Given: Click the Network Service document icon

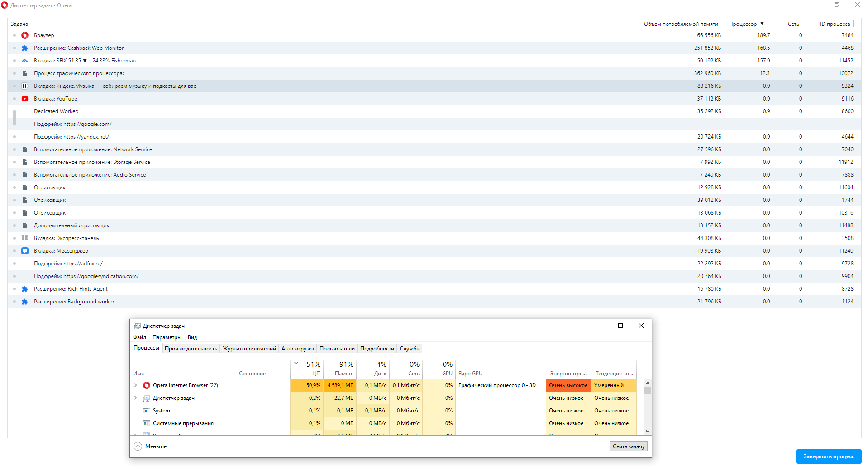Looking at the screenshot, I should 25,149.
